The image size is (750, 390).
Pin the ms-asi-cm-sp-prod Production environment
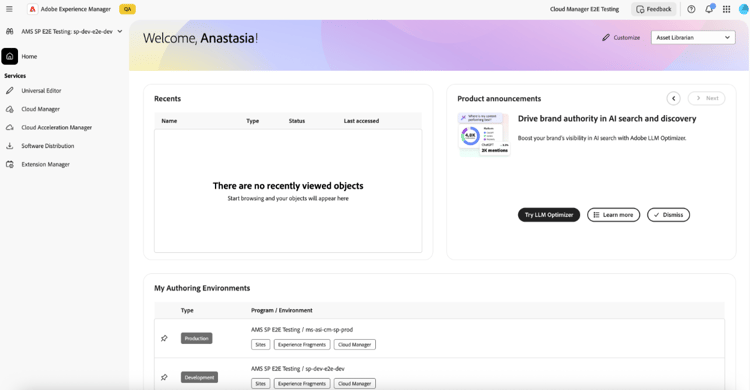pyautogui.click(x=164, y=338)
